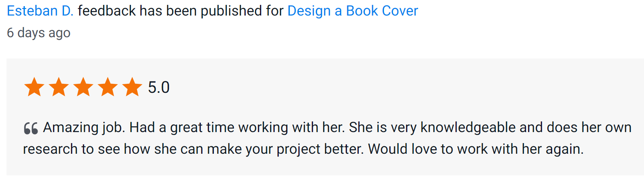Click the second orange rating star

[x=59, y=87]
